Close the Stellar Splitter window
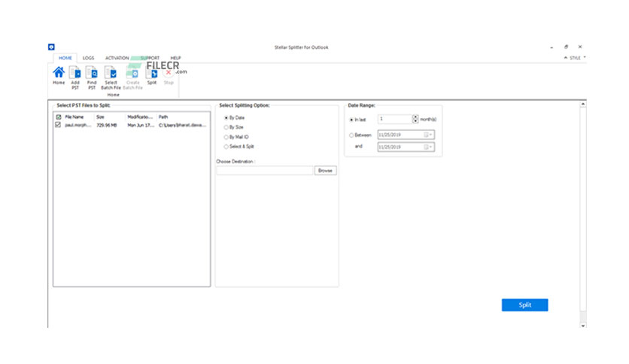 (580, 47)
